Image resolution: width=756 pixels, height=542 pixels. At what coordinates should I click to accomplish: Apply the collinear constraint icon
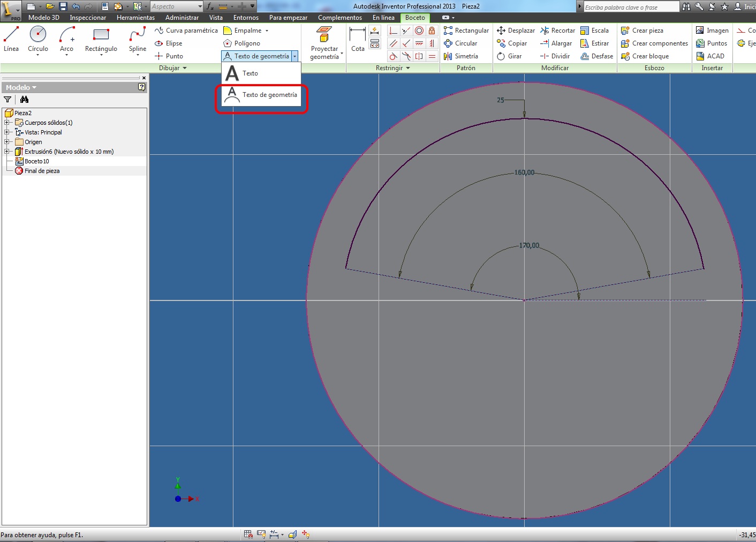(x=406, y=31)
